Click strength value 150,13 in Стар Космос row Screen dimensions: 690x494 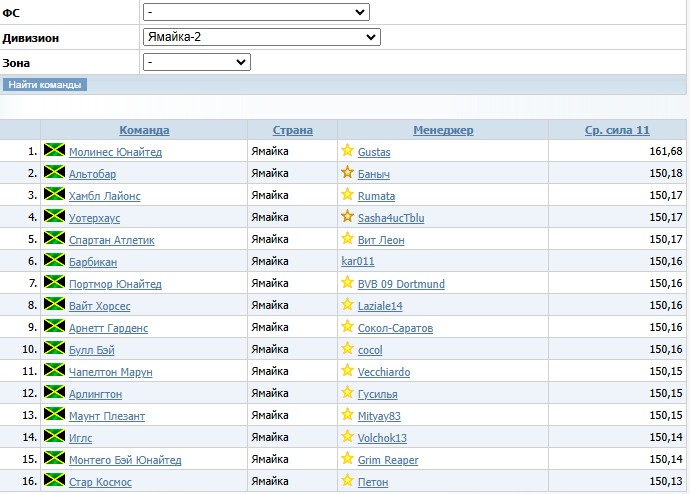[666, 481]
